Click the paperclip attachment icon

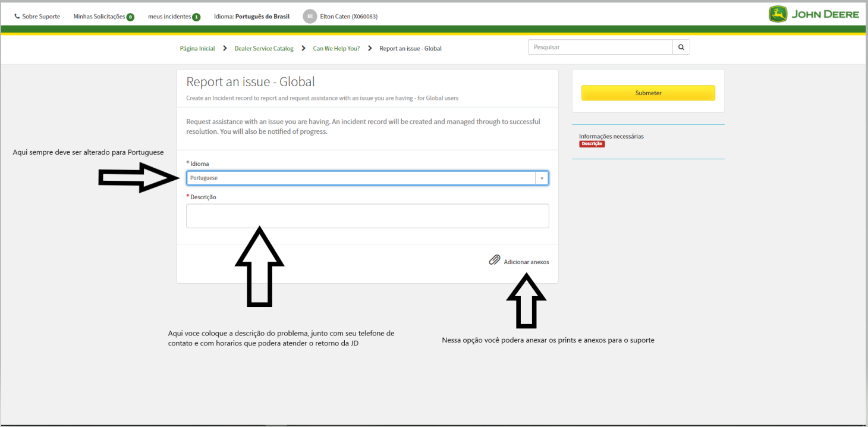coord(495,260)
